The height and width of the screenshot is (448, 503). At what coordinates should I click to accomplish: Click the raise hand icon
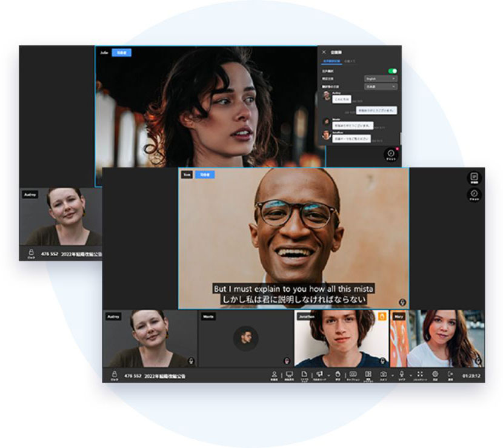point(338,375)
